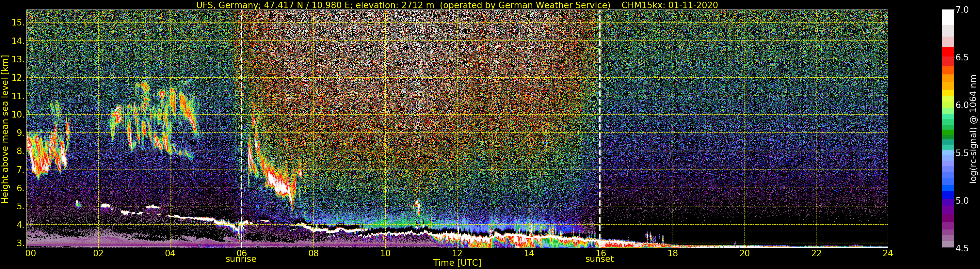
Task: Click the '6.5' colorbar tick label
Action: (x=962, y=57)
